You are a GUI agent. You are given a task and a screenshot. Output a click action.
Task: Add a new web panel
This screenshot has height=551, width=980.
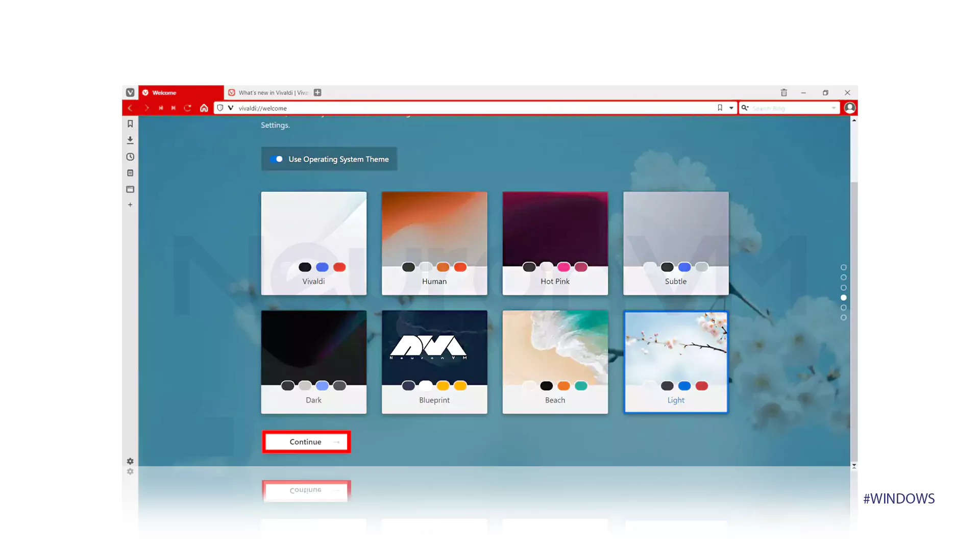pyautogui.click(x=130, y=205)
